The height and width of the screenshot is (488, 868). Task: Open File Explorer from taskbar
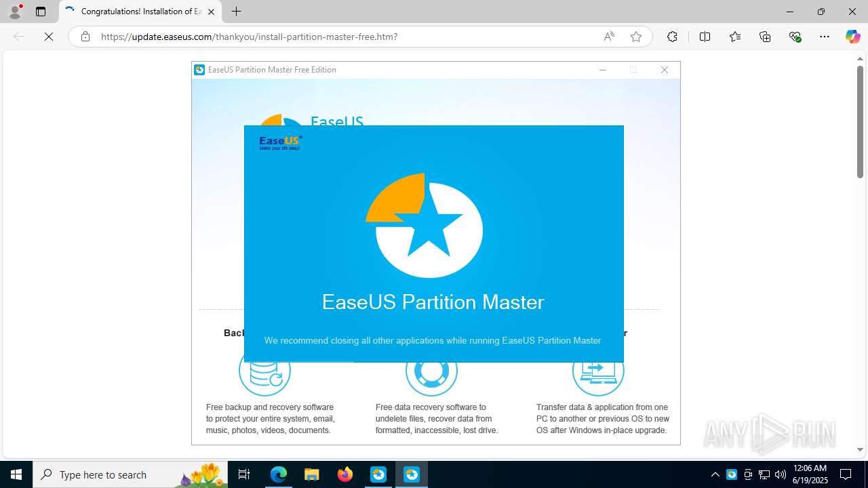click(311, 474)
